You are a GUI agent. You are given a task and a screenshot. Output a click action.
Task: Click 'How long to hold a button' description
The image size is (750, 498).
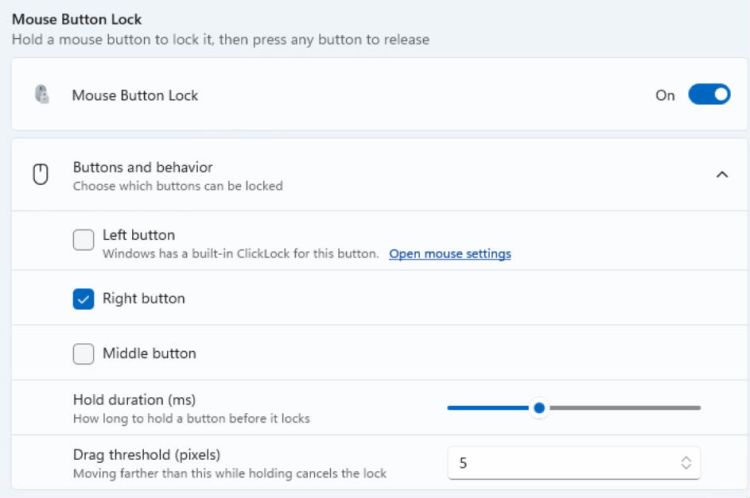191,419
